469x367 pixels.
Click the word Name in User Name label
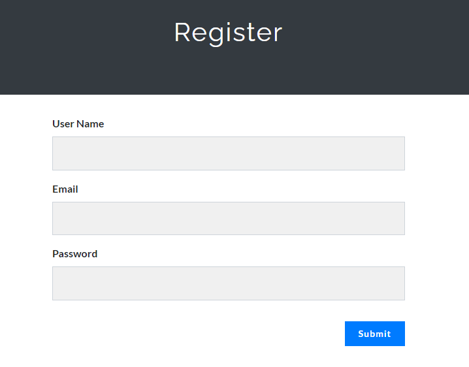[90, 124]
